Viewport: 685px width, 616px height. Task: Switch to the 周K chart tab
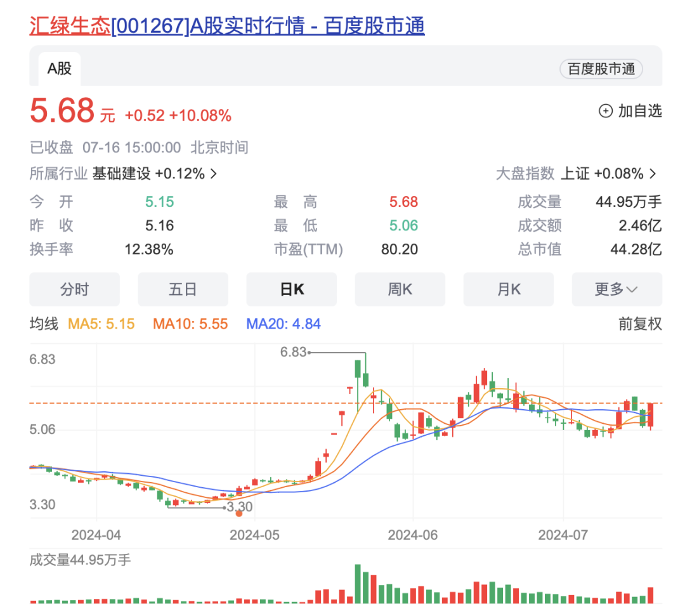click(400, 289)
